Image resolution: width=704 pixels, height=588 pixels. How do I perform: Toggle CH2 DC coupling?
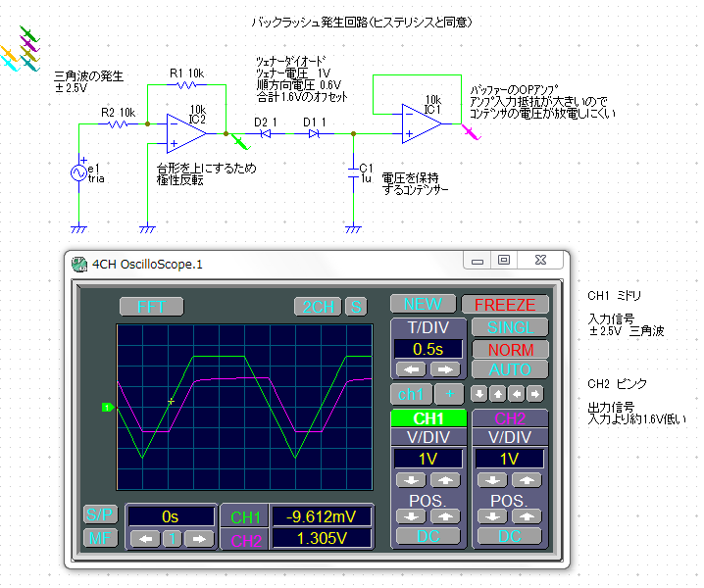pos(509,536)
